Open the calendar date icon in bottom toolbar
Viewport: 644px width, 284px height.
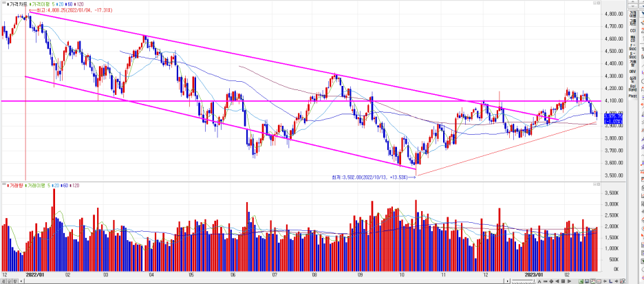599,281
